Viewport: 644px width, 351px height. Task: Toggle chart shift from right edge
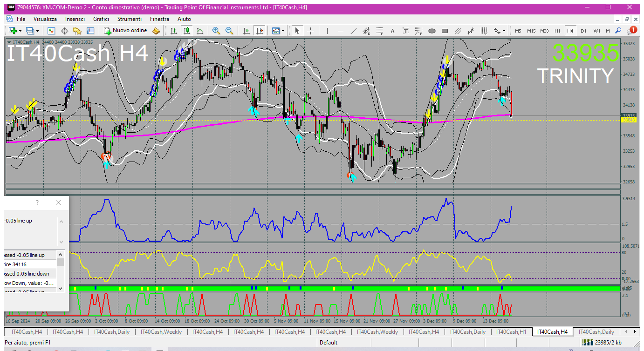pos(260,31)
